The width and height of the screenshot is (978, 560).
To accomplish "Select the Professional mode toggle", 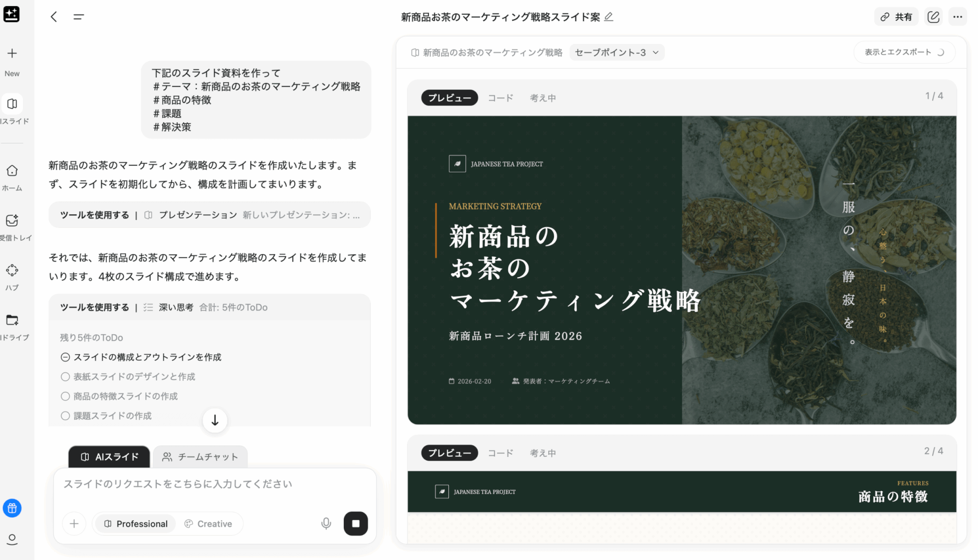I will pyautogui.click(x=136, y=524).
